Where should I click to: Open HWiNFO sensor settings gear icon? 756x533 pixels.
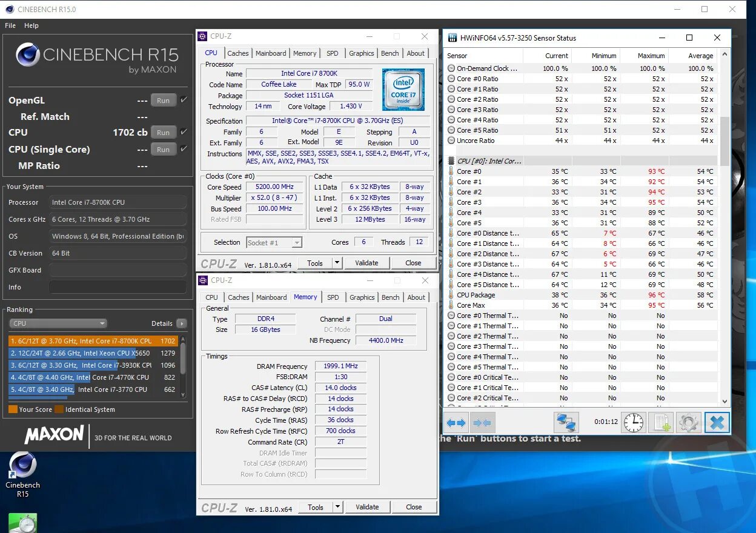coord(688,422)
